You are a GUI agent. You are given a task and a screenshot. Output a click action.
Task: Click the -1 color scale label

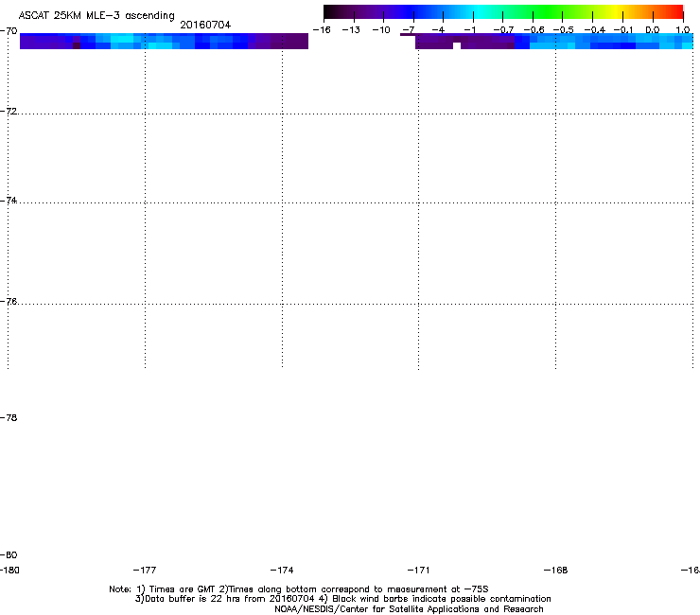469,30
